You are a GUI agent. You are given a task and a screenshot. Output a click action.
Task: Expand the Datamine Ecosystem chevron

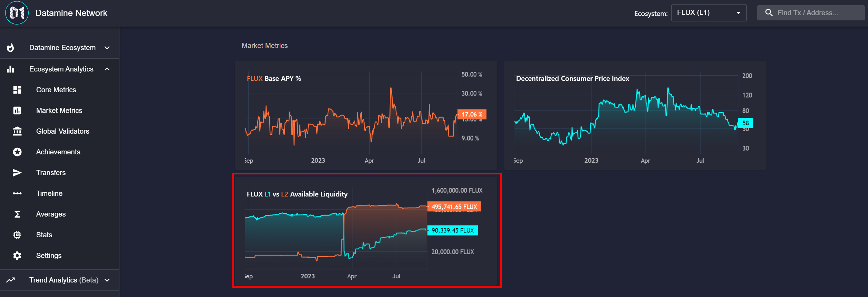click(x=107, y=48)
